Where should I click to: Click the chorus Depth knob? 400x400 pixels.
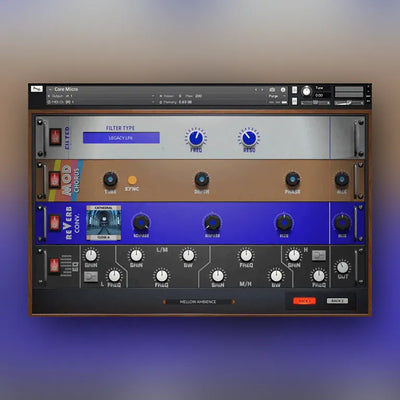pyautogui.click(x=202, y=179)
